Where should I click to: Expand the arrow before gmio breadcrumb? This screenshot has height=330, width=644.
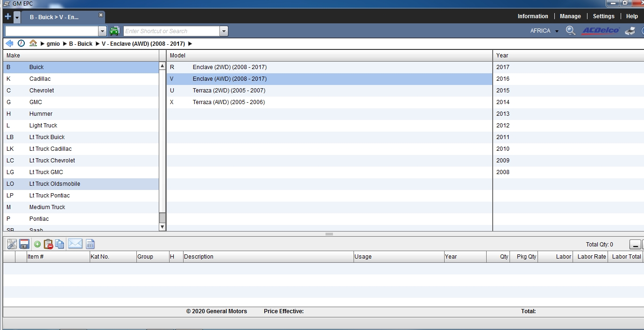42,44
